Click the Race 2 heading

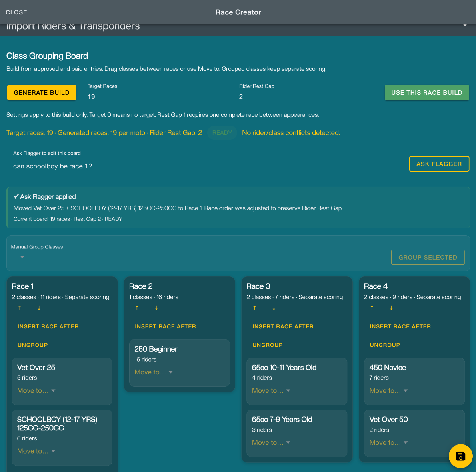[141, 286]
